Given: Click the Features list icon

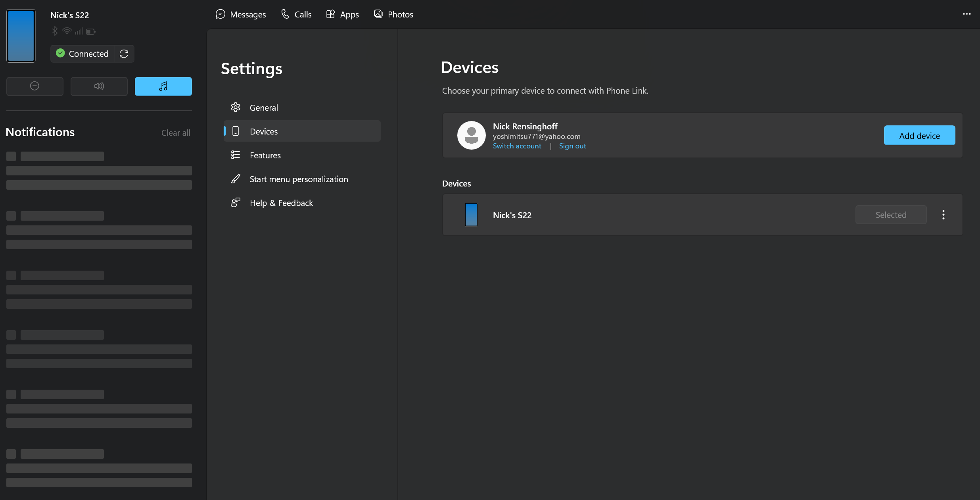Looking at the screenshot, I should point(236,155).
